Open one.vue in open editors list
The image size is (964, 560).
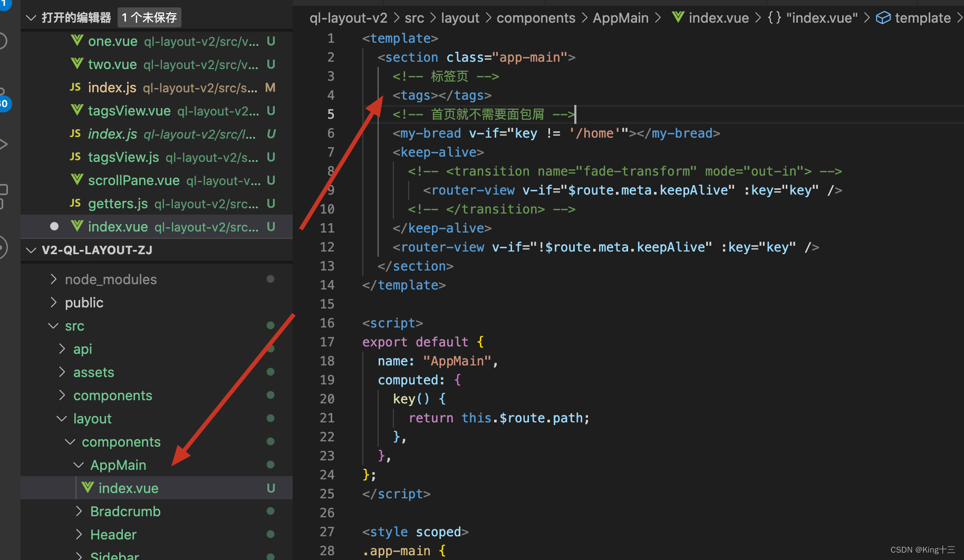pyautogui.click(x=157, y=41)
